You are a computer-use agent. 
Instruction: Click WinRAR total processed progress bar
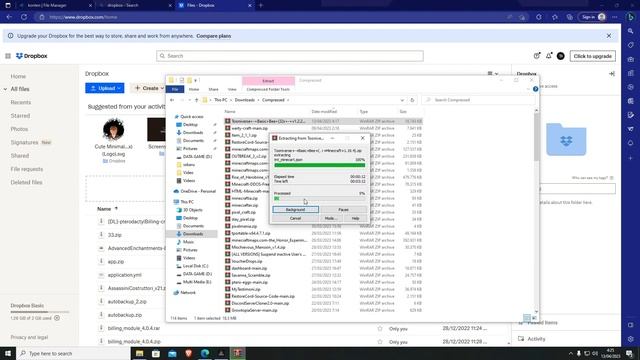[320, 198]
